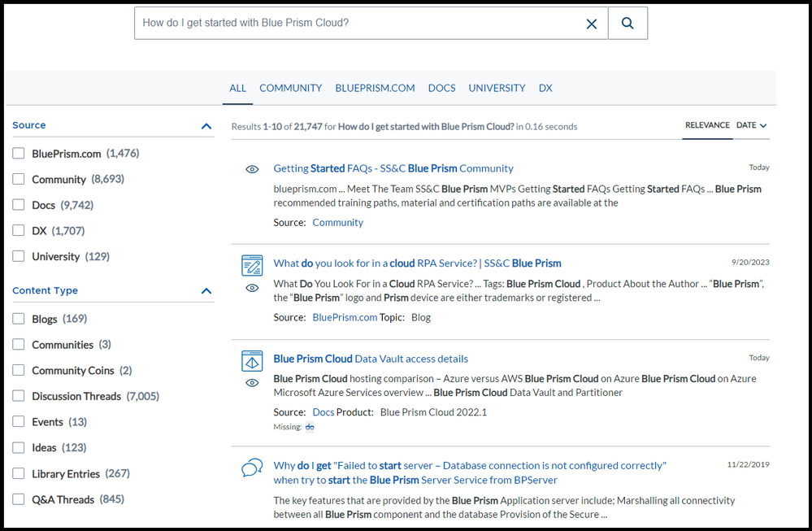The image size is (812, 531).
Task: Click the blog document icon beside cloud RPA result
Action: tap(252, 266)
